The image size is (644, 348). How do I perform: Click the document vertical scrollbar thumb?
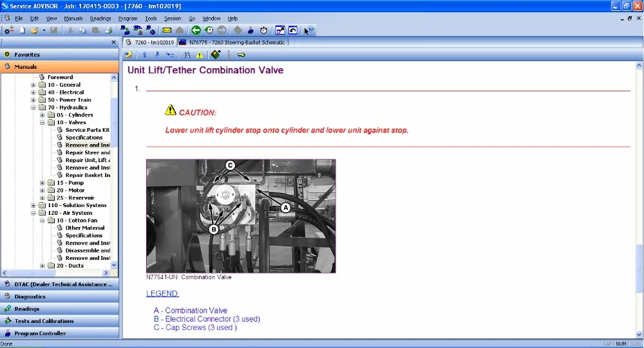pyautogui.click(x=639, y=268)
